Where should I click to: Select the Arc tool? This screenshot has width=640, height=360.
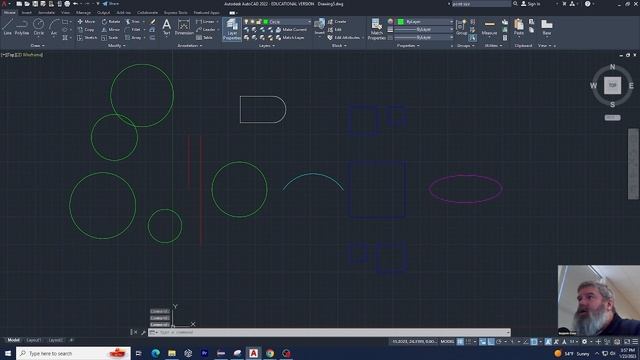[54, 27]
